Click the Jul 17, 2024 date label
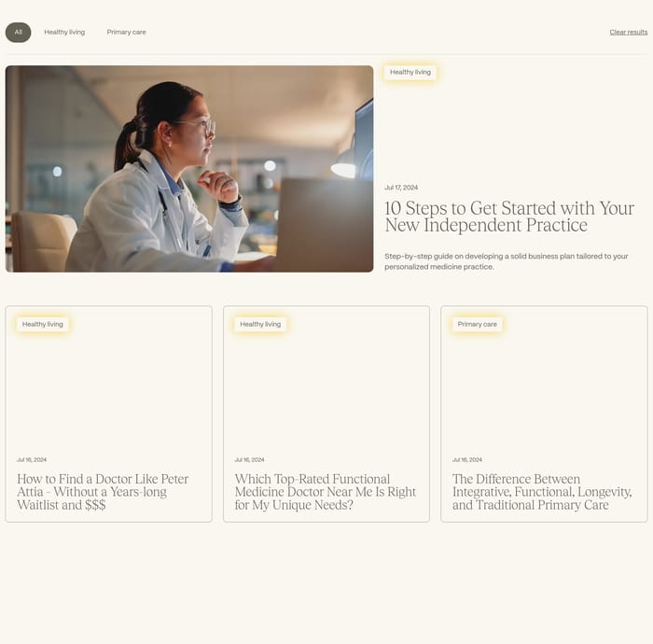Screen dimensions: 653x644 (x=401, y=188)
